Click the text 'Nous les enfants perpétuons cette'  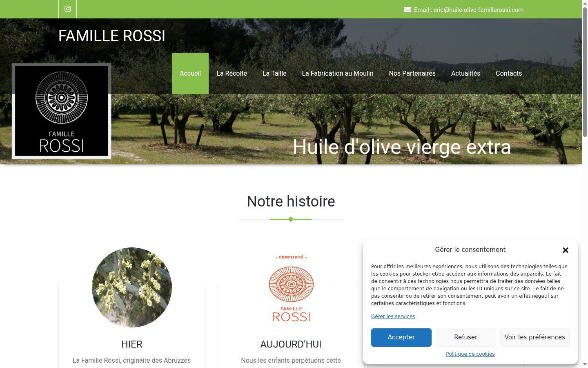(291, 361)
